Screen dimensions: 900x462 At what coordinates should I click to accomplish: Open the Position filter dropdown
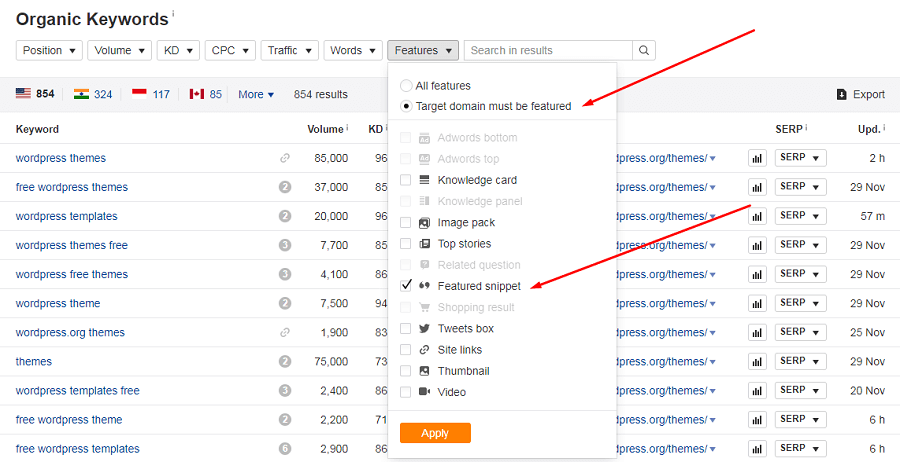[x=49, y=51]
